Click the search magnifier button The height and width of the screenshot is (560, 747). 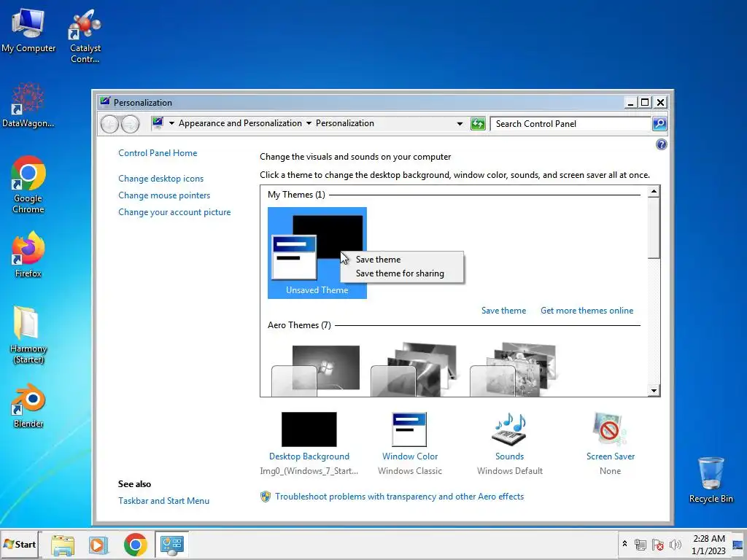(x=659, y=124)
